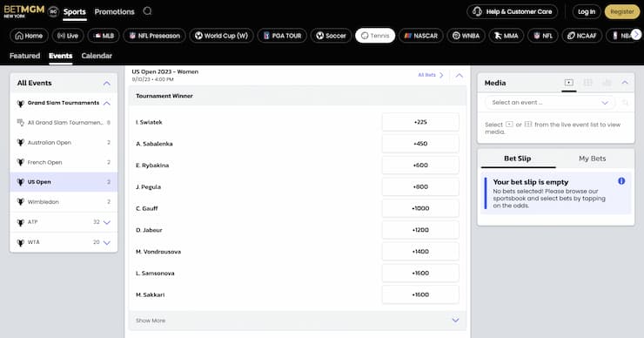The height and width of the screenshot is (338, 644).
Task: Select Wimbledon in event list
Action: click(64, 201)
